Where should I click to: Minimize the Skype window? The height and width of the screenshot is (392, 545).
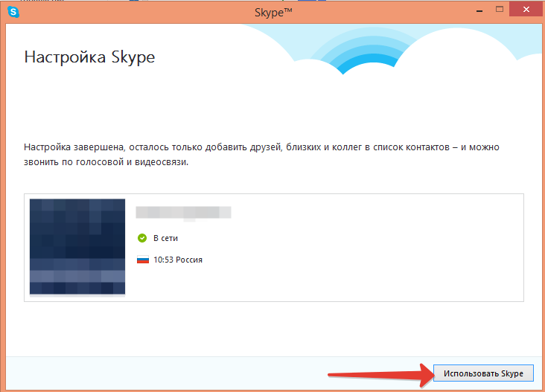(479, 11)
